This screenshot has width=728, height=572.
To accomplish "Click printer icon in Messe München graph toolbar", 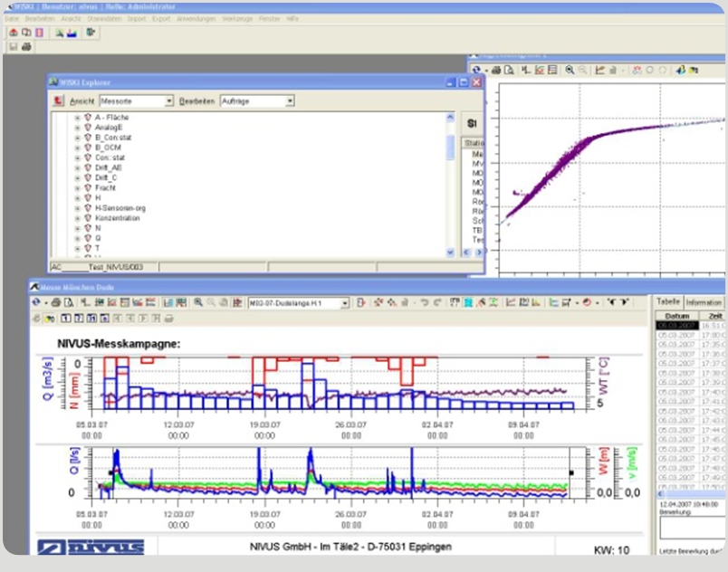I will click(x=56, y=302).
